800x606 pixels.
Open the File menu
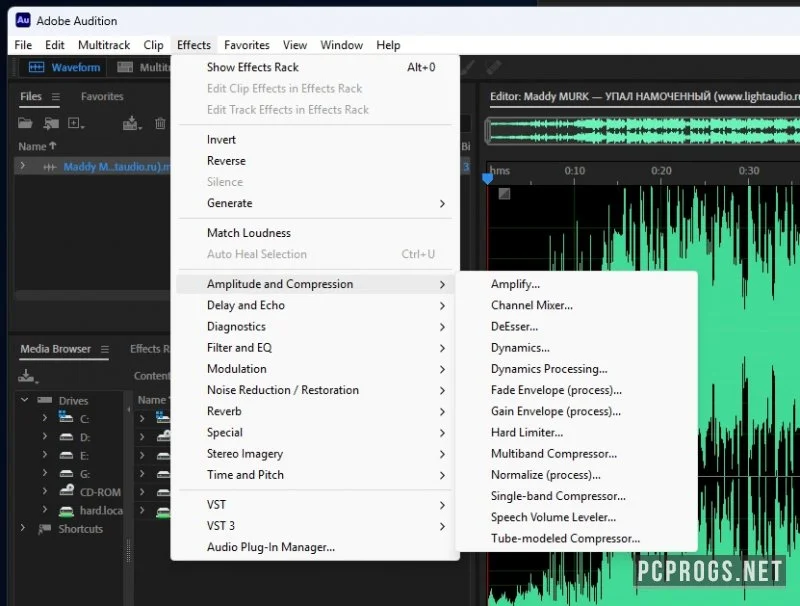(23, 45)
